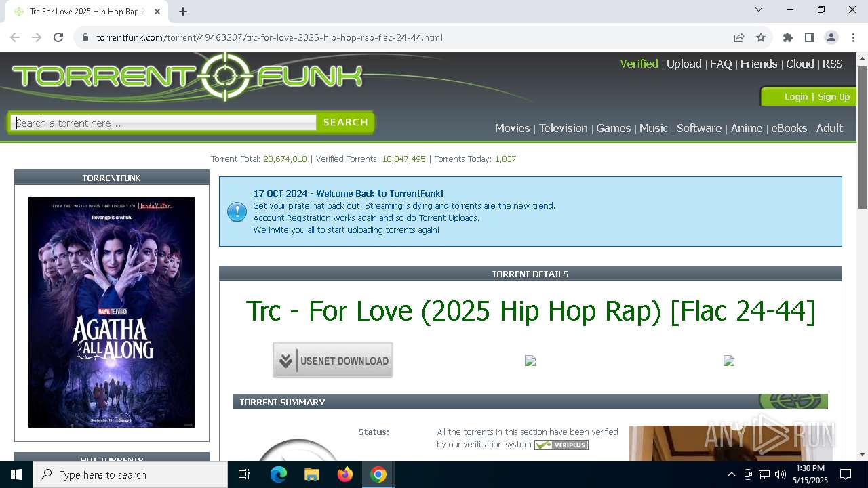Screen dimensions: 868x488
Task: Click the Torrent Total count 20,674,818
Action: click(285, 159)
